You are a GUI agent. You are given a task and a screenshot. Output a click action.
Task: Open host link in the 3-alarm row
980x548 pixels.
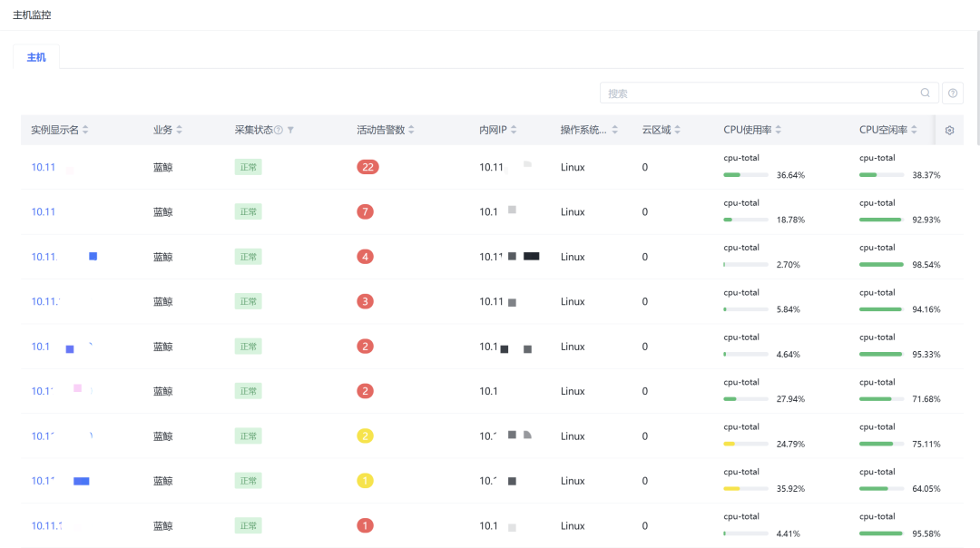coord(45,301)
